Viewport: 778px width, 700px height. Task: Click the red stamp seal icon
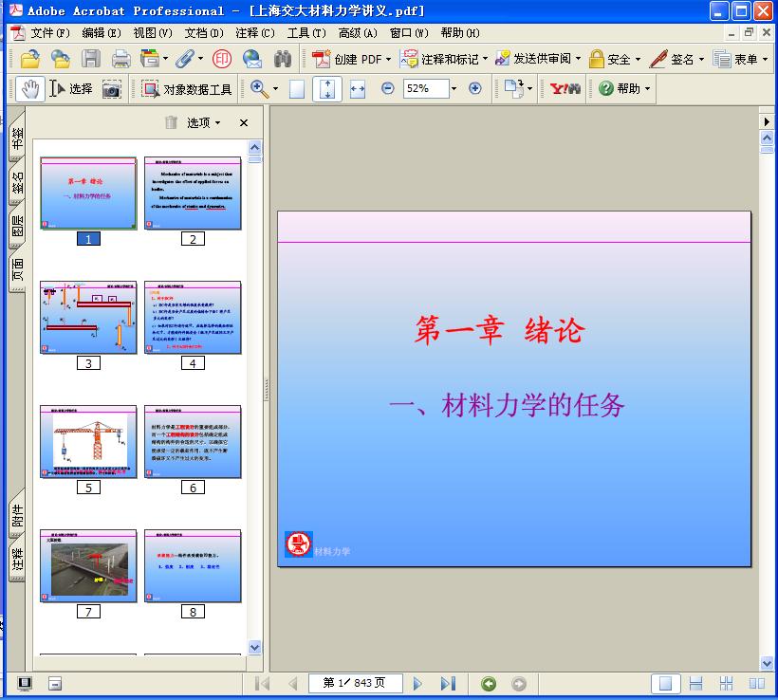click(x=222, y=59)
